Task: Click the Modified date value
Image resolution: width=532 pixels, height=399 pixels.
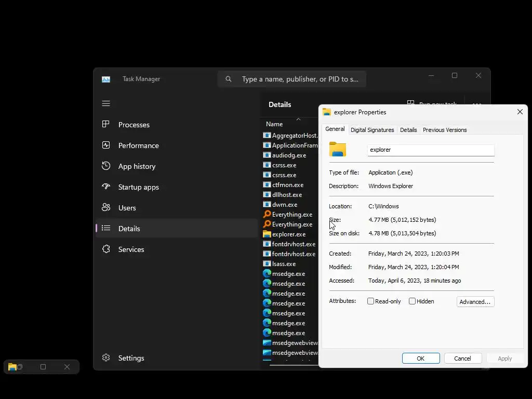Action: click(414, 267)
